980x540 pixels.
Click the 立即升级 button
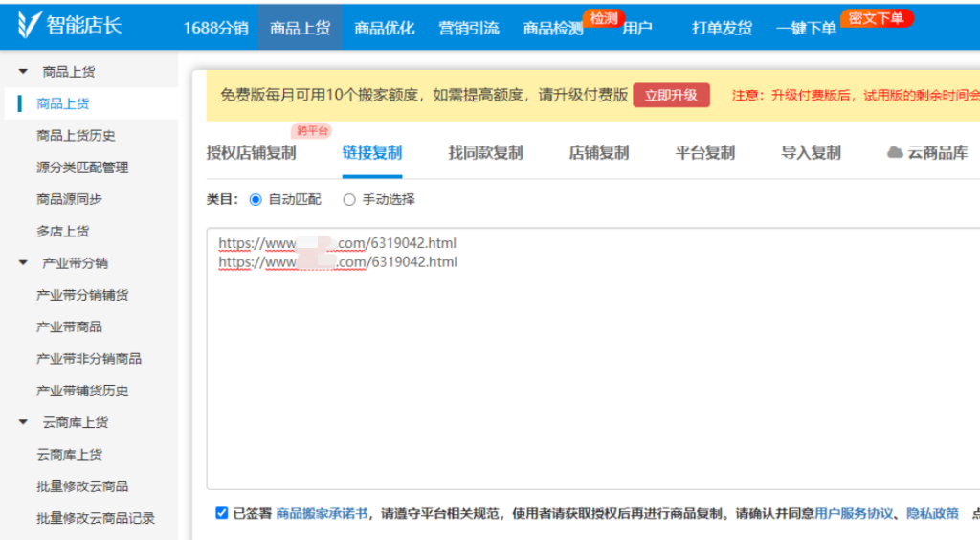click(x=671, y=95)
